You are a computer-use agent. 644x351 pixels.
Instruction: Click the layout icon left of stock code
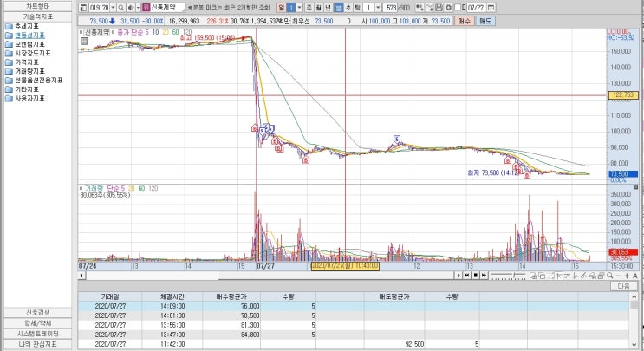point(83,8)
